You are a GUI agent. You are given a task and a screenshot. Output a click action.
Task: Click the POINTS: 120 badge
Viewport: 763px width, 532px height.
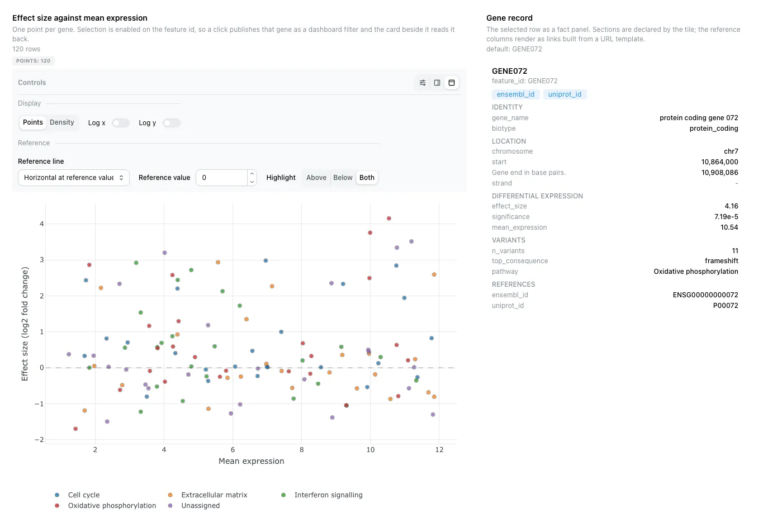[x=34, y=61]
